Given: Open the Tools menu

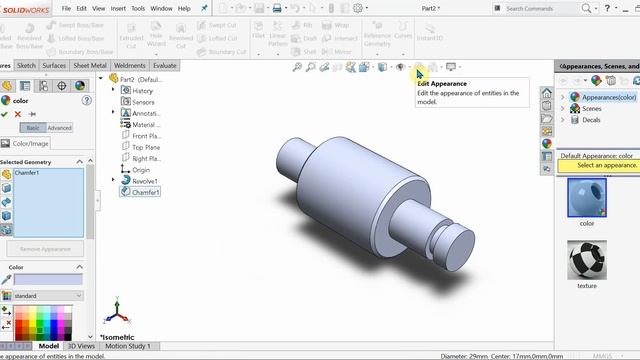Looking at the screenshot, I should tap(138, 8).
